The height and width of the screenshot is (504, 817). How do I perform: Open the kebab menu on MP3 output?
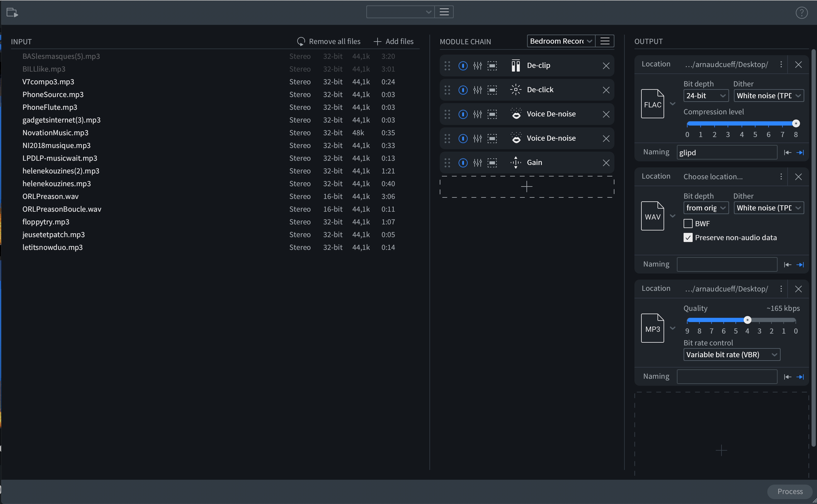point(781,289)
